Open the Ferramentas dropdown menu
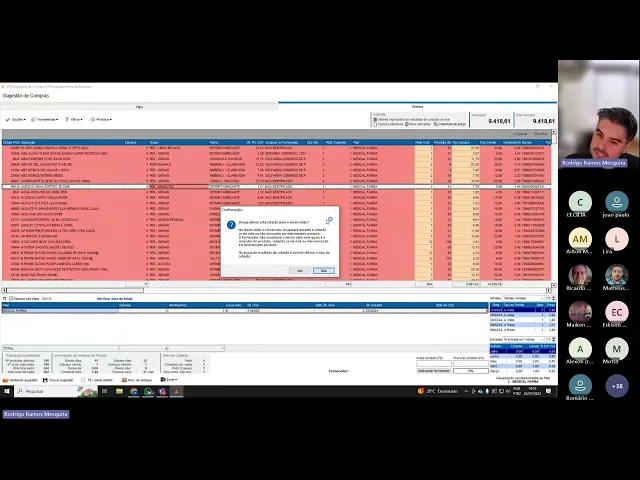Screen dimensions: 640x480 tap(44, 120)
